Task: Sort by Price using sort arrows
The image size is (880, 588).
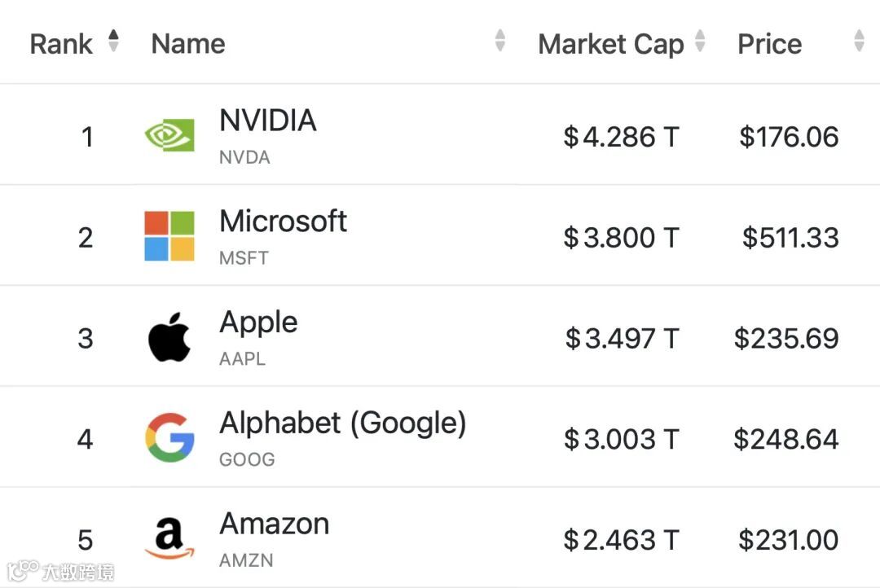Action: (x=858, y=42)
